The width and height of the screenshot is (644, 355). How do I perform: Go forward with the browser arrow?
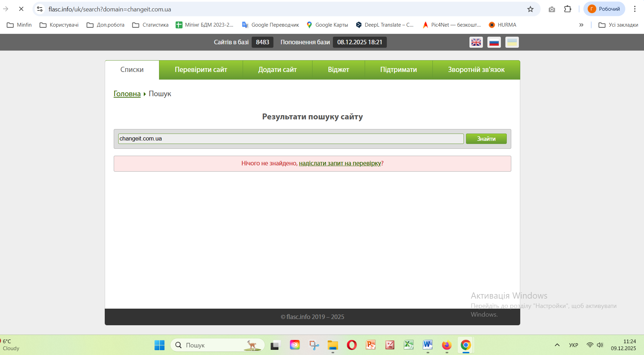(x=6, y=9)
